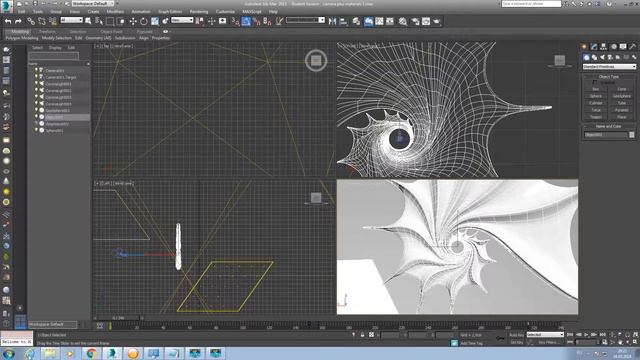Click the Box primitive button
Viewport: 640px width, 360px height.
596,89
